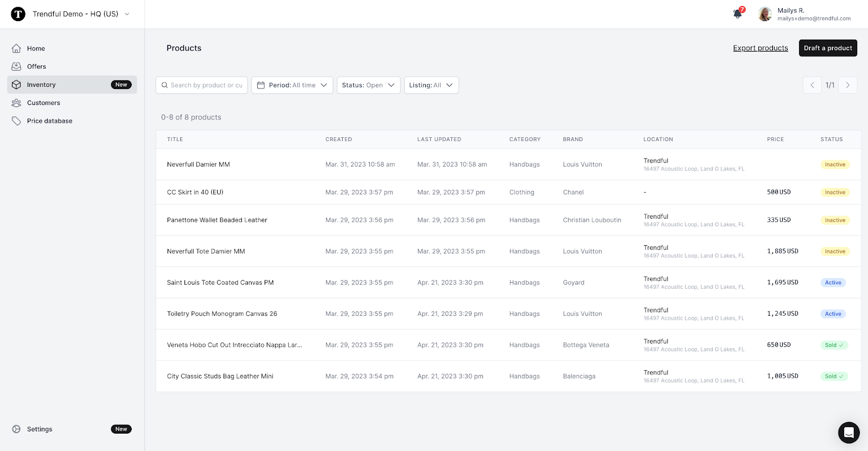868x451 pixels.
Task: Click the LAST UPDATED column header
Action: pyautogui.click(x=439, y=139)
